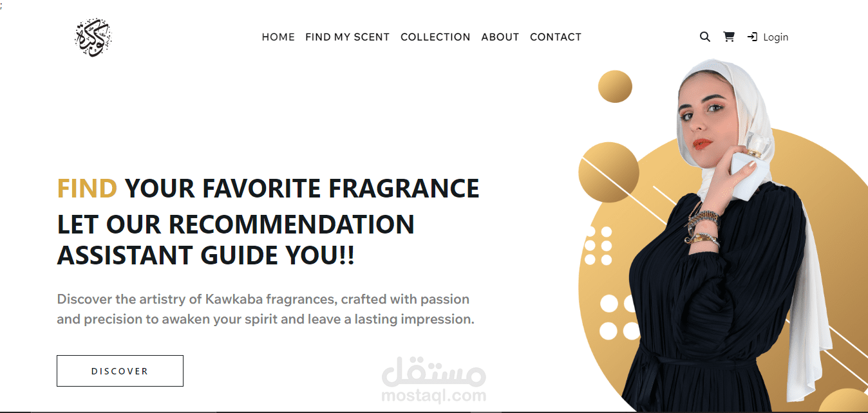Select COLLECTION in the navigation bar

coord(435,37)
